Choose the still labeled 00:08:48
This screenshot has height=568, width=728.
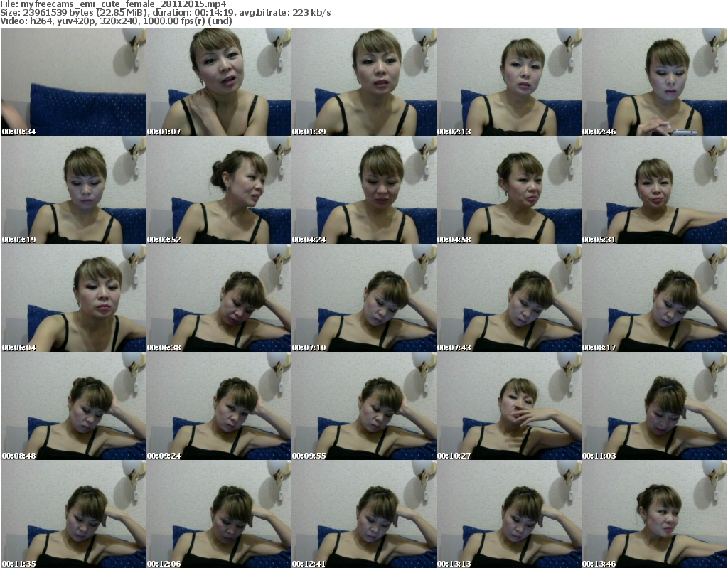tap(74, 406)
